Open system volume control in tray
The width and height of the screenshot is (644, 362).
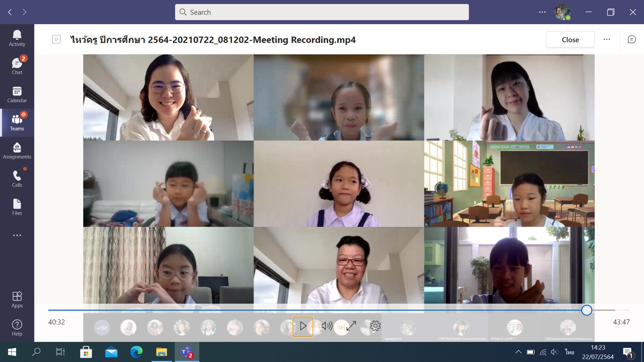(554, 352)
